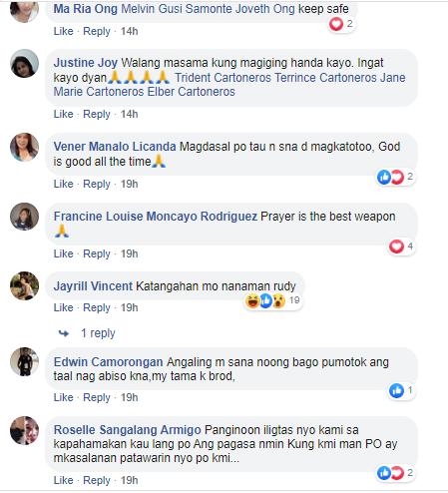448x493 pixels.
Task: Open Trident Cartoneros tagged profile
Action: (223, 78)
